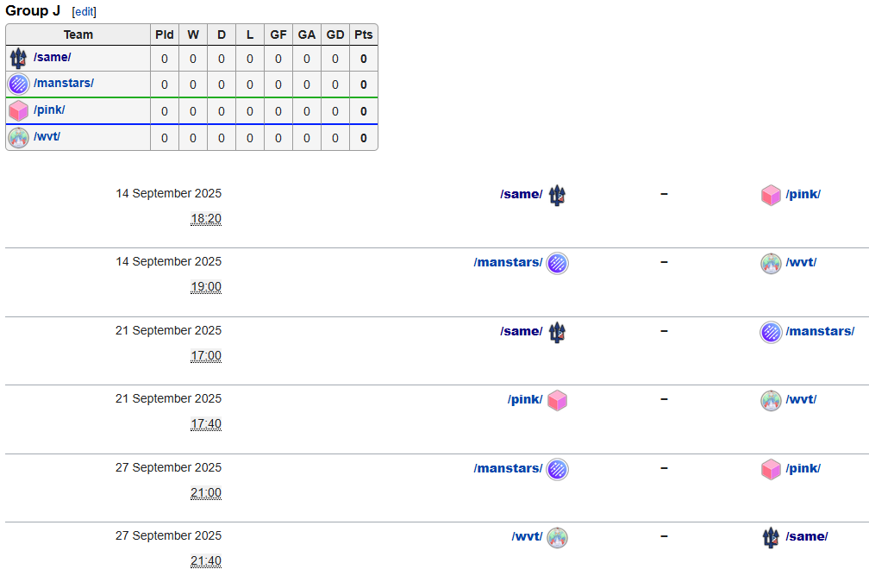Image resolution: width=869 pixels, height=588 pixels.
Task: Click /wvt/ icon beside home team at 21:40
Action: (x=558, y=538)
